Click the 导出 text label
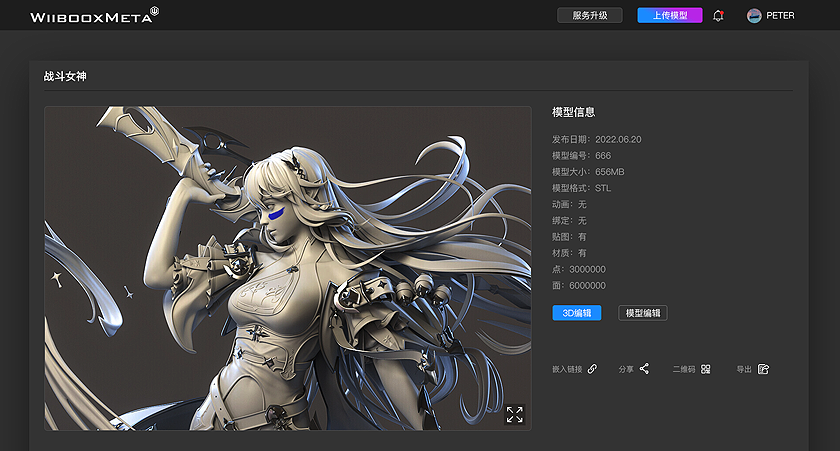The height and width of the screenshot is (451, 840). point(743,369)
